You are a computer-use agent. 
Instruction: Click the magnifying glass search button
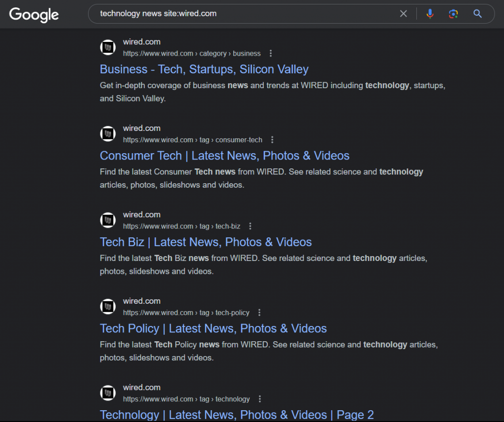pos(477,13)
